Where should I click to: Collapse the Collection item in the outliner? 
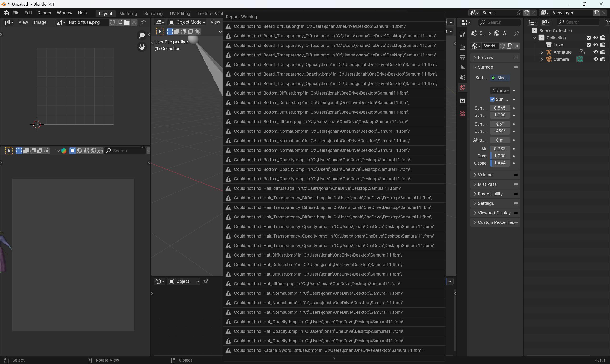(x=534, y=38)
